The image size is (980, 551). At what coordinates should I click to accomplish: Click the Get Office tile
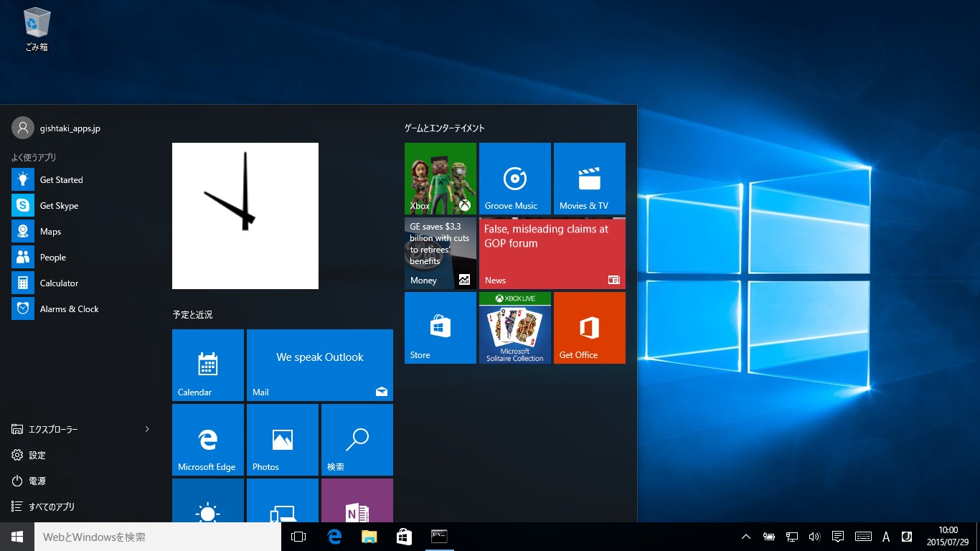pos(590,328)
